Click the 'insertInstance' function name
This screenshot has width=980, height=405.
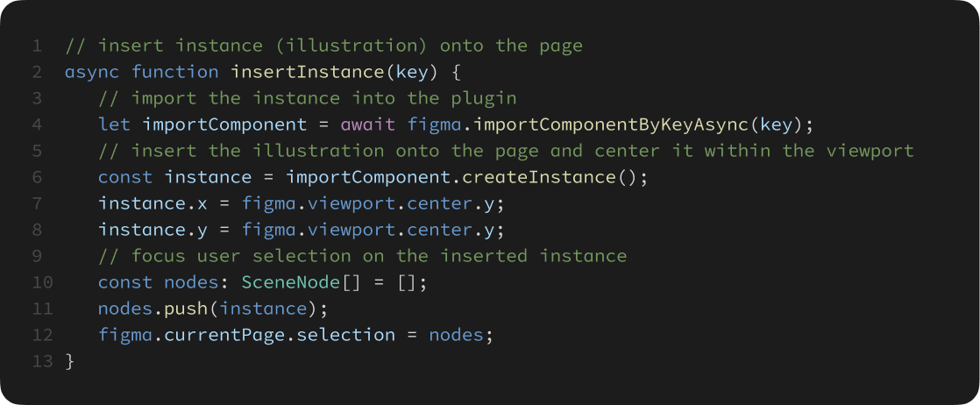[308, 73]
